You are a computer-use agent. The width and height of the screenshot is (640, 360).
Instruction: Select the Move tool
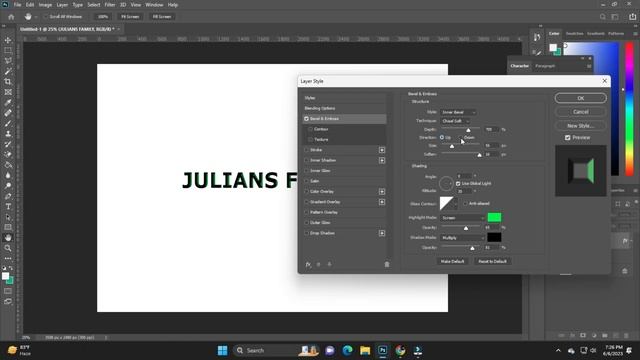pos(8,40)
